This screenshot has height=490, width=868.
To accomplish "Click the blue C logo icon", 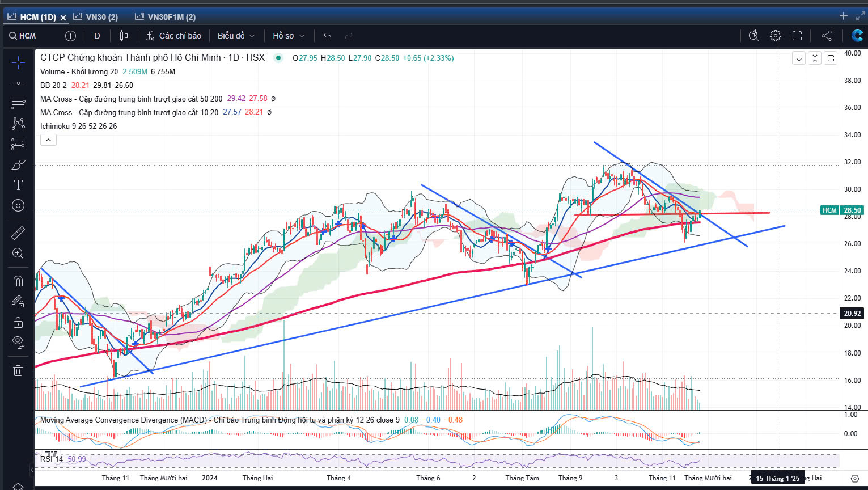I will pos(857,36).
